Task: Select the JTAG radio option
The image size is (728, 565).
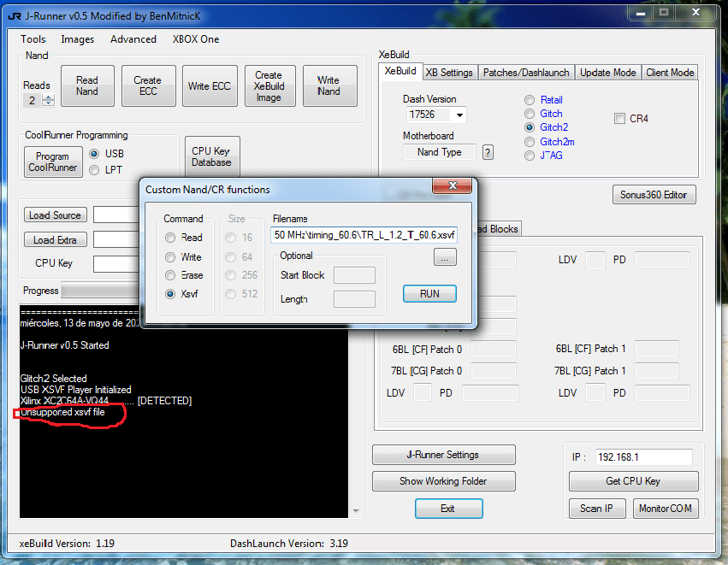Action: [530, 156]
